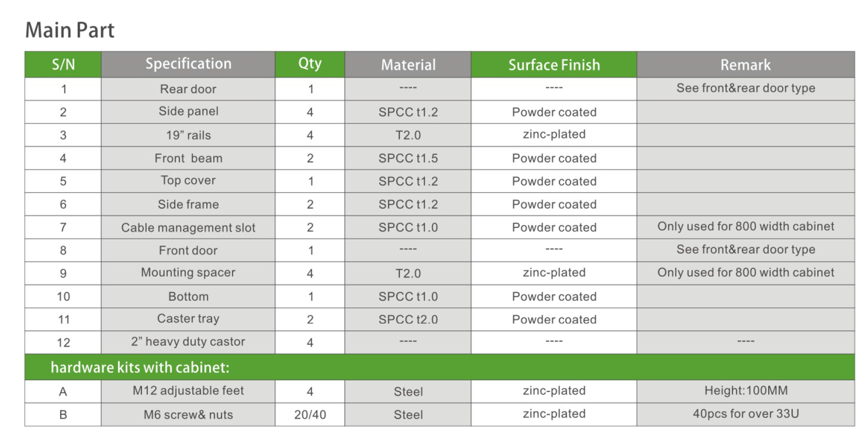868x448 pixels.
Task: Click the Side panel specification cell
Action: coord(188,111)
